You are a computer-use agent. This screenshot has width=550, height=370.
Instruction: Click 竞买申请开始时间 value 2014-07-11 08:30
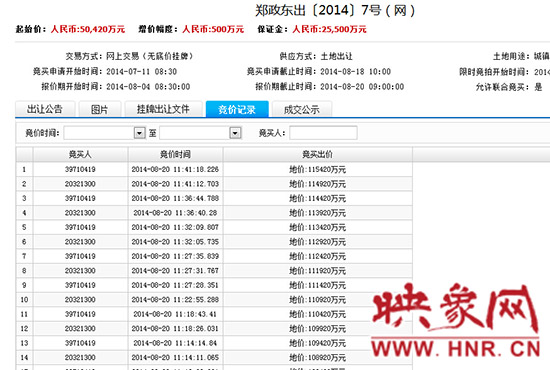click(142, 72)
